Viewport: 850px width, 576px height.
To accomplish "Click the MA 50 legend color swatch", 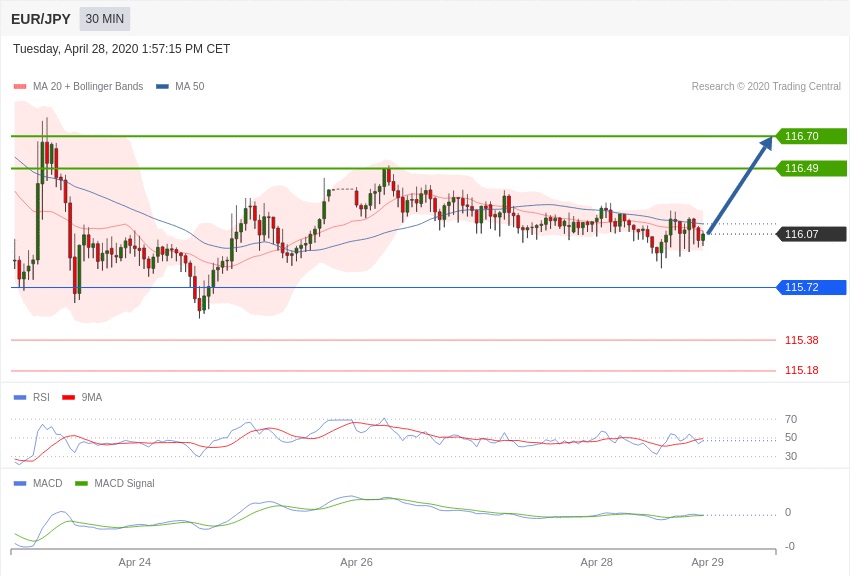I will (162, 86).
